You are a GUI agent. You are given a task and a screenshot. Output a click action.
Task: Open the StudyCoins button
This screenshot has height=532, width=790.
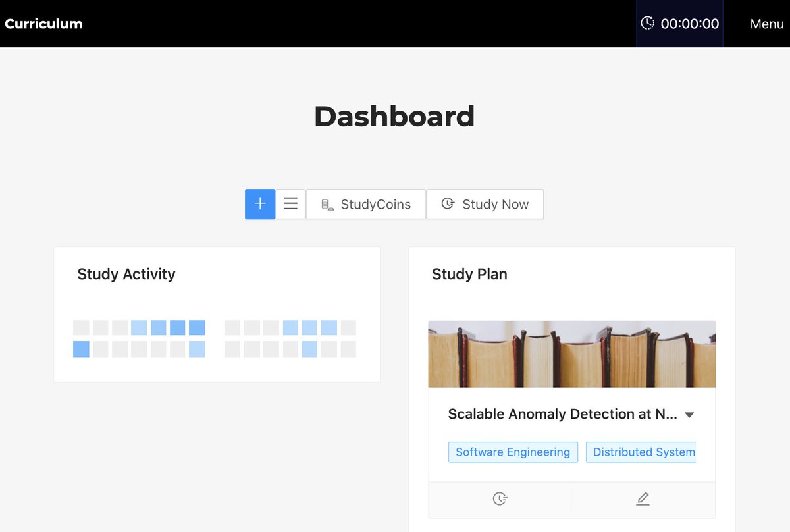[x=366, y=204]
